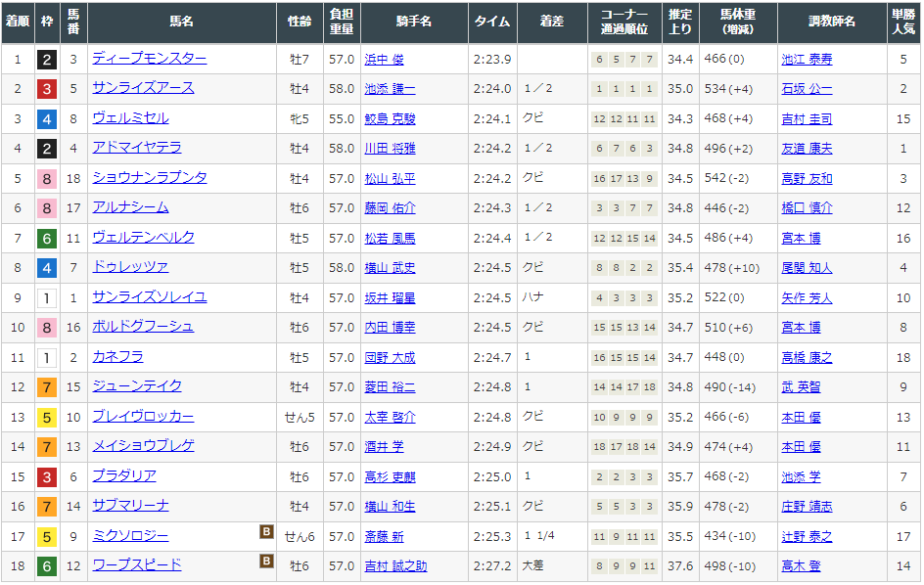This screenshot has width=924, height=585.
Task: Click the B blinker icon beside ミクソロジー
Action: coord(265,532)
